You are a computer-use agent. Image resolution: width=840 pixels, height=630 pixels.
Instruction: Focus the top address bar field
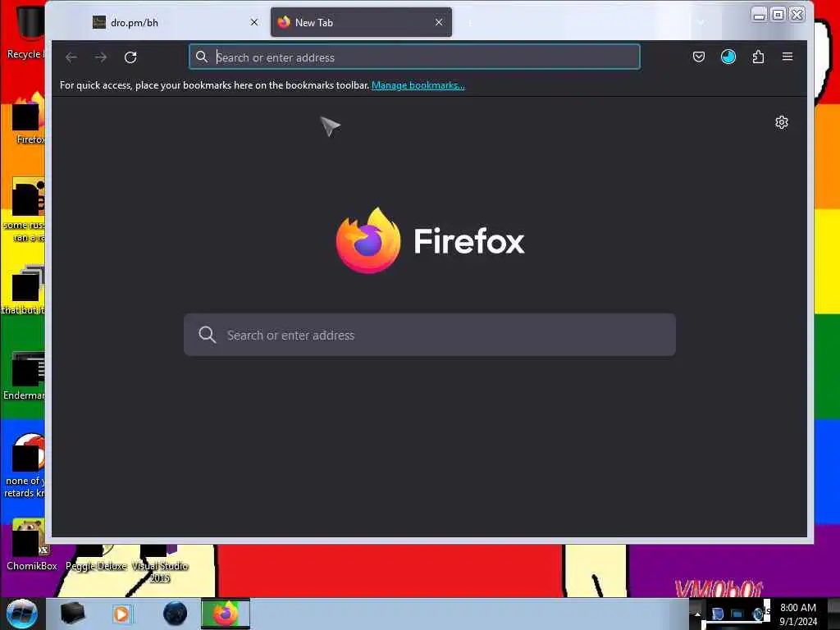click(x=414, y=57)
